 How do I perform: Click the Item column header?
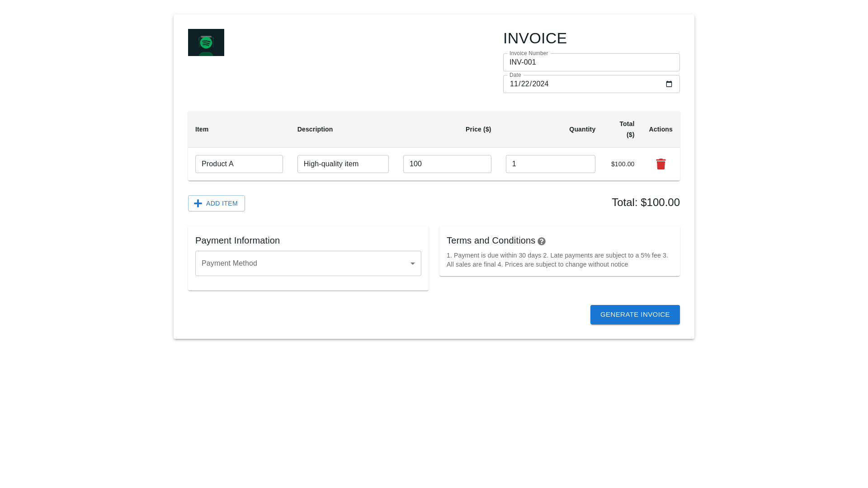[x=202, y=129]
